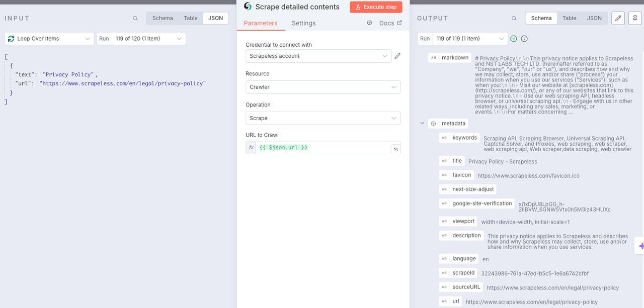
Task: Select the output Schema view
Action: coord(541,18)
